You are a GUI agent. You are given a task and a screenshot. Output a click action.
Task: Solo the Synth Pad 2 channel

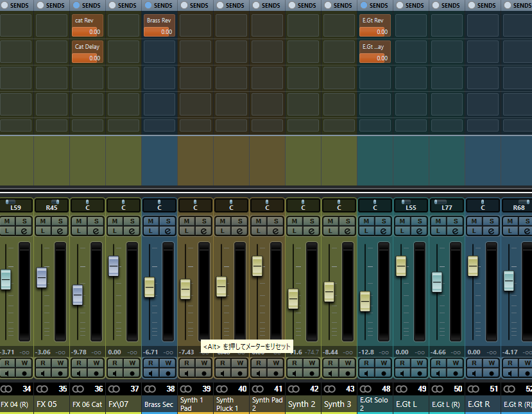tap(276, 221)
